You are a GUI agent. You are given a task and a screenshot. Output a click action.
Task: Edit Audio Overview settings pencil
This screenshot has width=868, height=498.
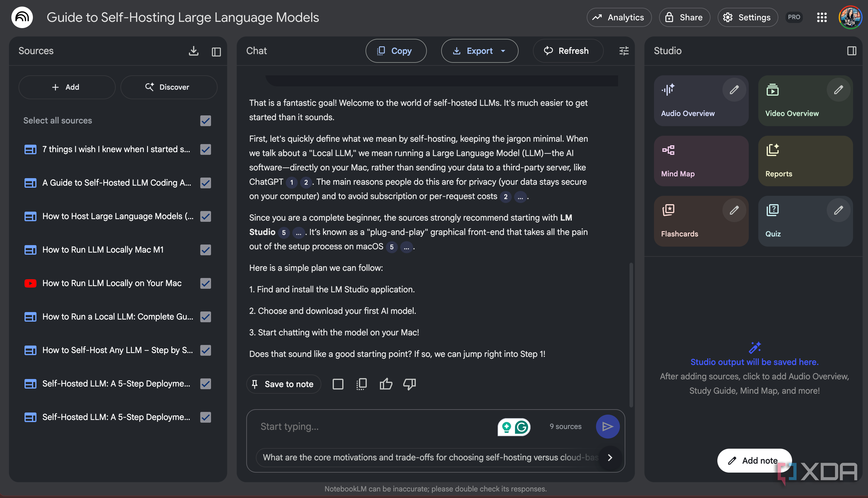734,90
